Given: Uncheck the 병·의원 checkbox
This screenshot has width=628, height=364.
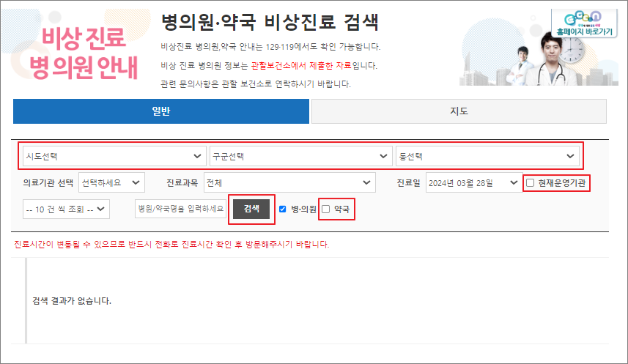Looking at the screenshot, I should pos(283,209).
